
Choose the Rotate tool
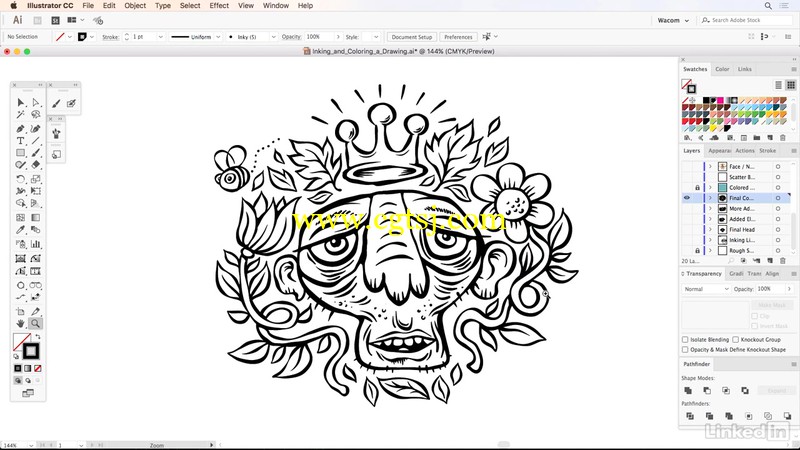(x=20, y=179)
